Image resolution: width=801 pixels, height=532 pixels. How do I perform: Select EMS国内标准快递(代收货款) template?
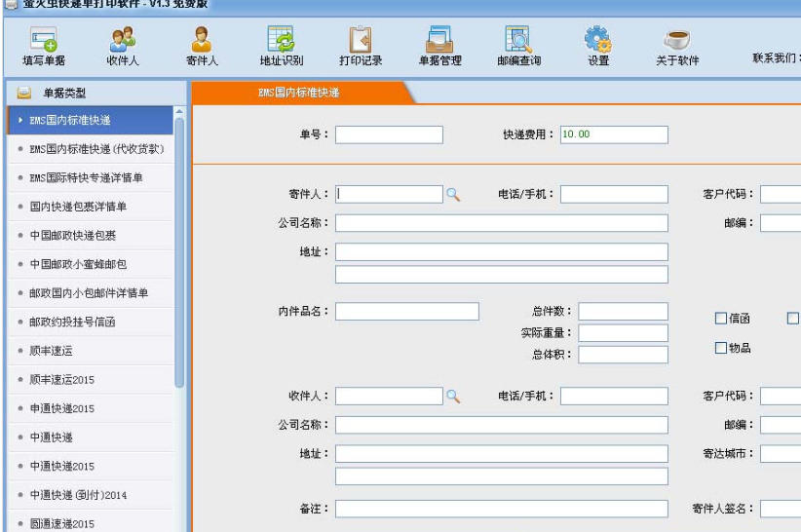(91, 149)
